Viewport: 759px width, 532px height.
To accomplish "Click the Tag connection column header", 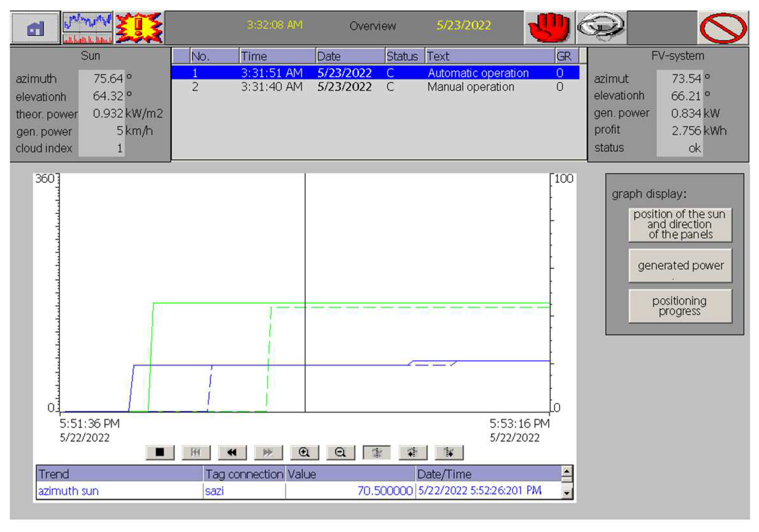I will [244, 474].
